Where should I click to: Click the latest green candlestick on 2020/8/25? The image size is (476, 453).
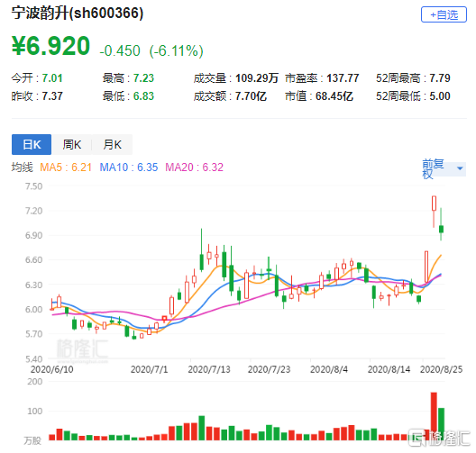[441, 229]
